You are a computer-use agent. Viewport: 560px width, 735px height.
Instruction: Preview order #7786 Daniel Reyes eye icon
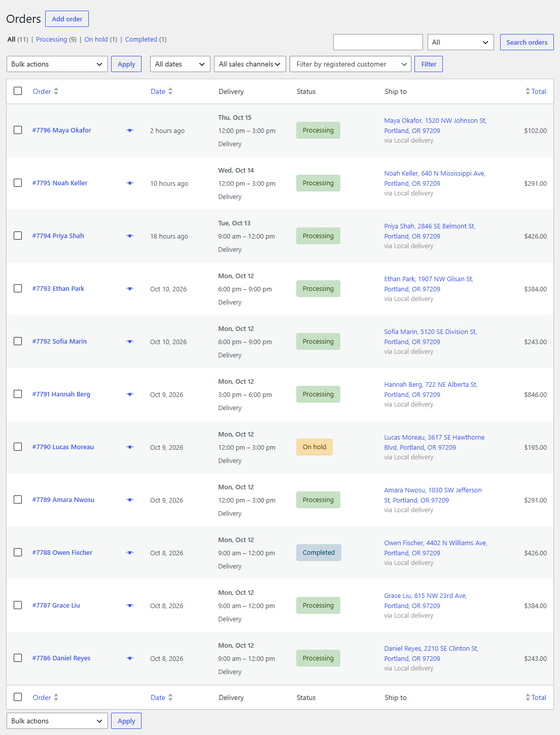point(130,658)
